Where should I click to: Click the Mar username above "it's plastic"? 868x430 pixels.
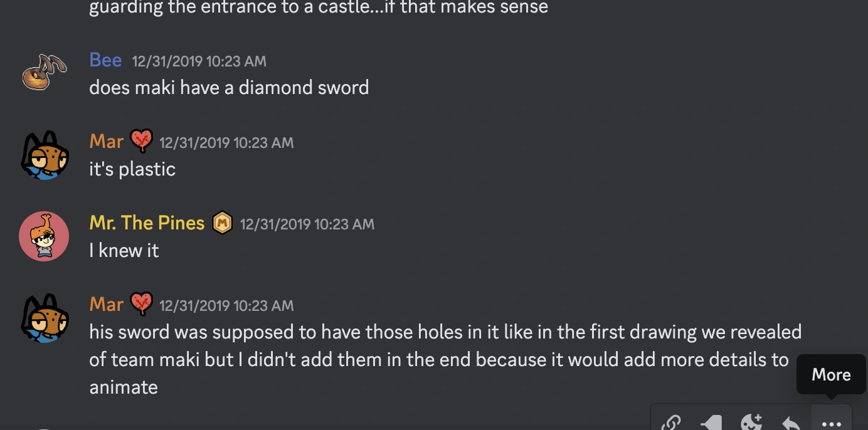tap(106, 142)
